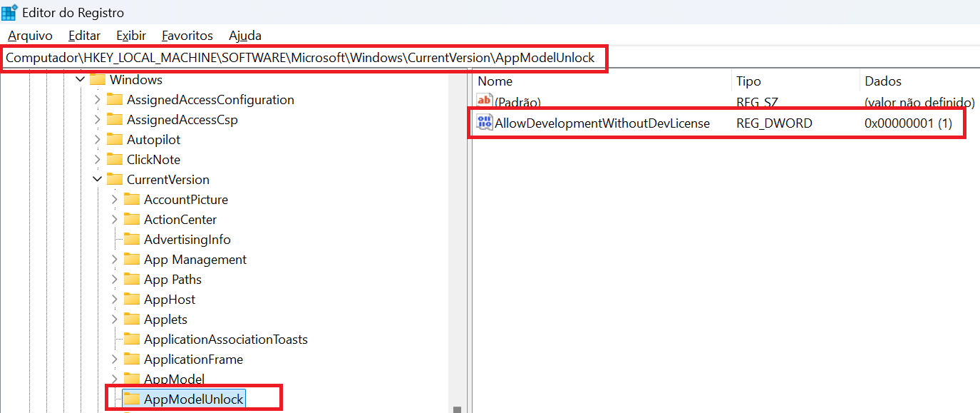Click the ClickNote folder icon

click(115, 159)
